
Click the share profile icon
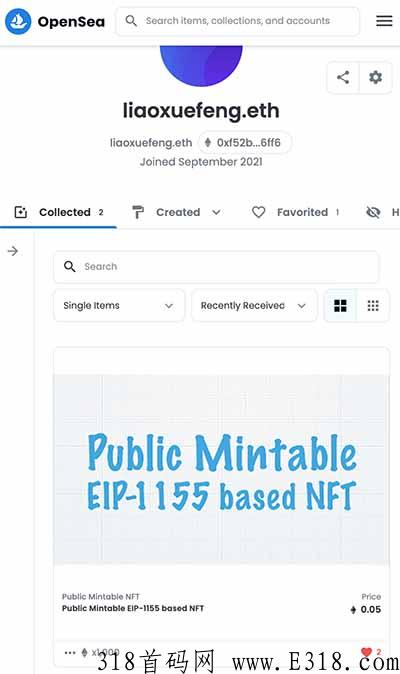[343, 77]
